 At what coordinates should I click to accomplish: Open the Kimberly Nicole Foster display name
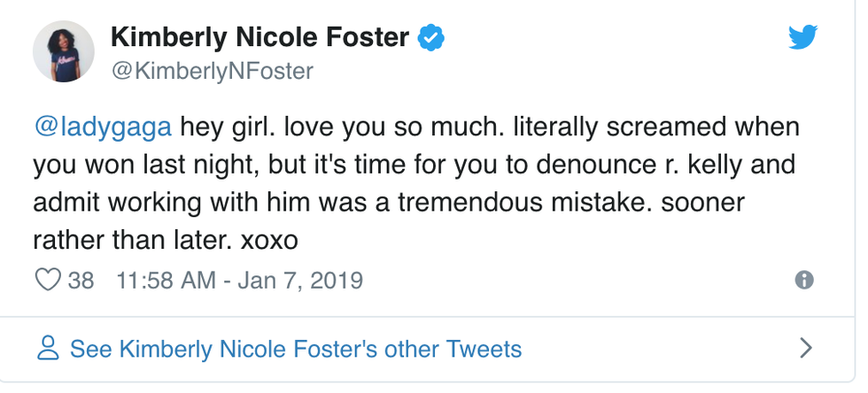click(x=260, y=37)
